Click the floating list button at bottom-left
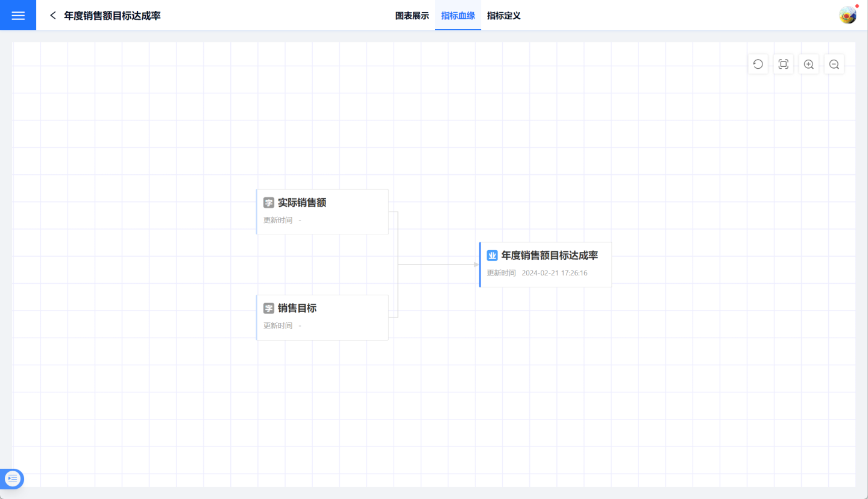This screenshot has width=868, height=499. coord(13,479)
